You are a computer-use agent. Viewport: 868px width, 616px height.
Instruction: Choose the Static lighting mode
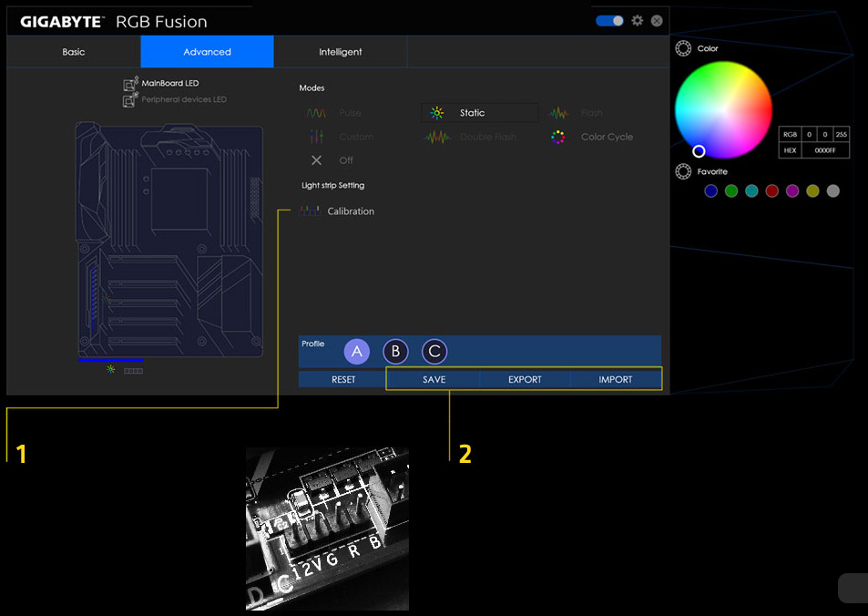[x=479, y=112]
